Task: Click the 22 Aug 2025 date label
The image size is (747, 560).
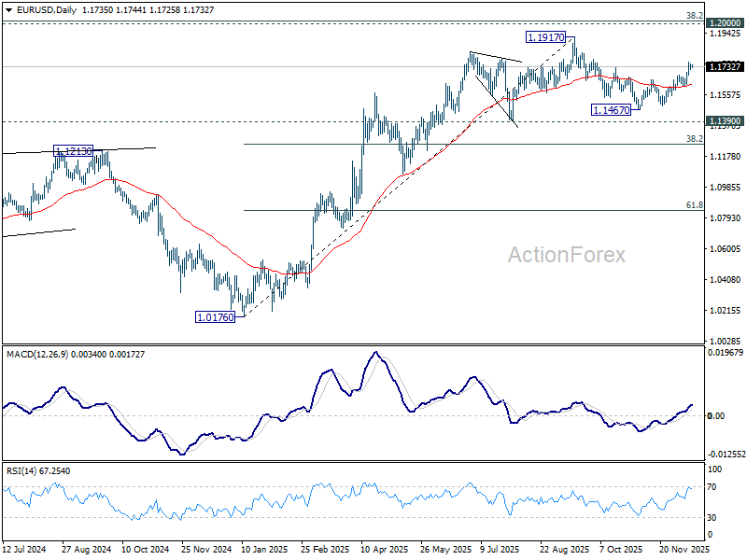Action: pos(565,550)
